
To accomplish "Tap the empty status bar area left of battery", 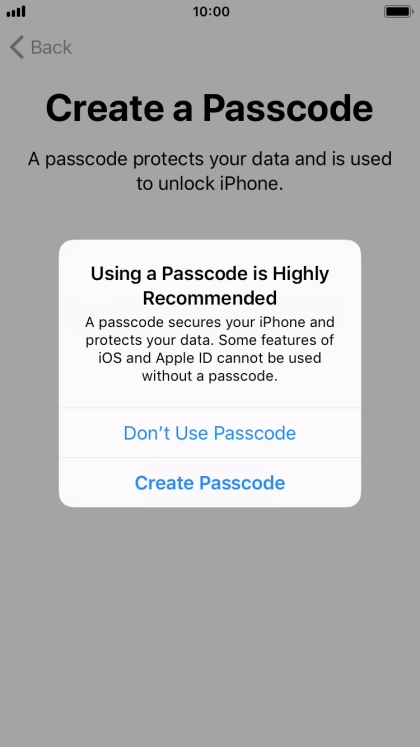I will (x=307, y=11).
